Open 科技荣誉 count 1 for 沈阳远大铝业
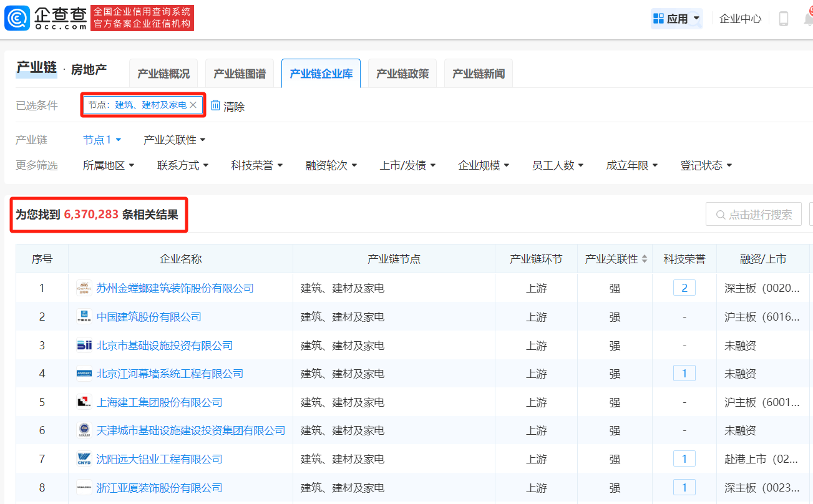813x504 pixels. 684,458
